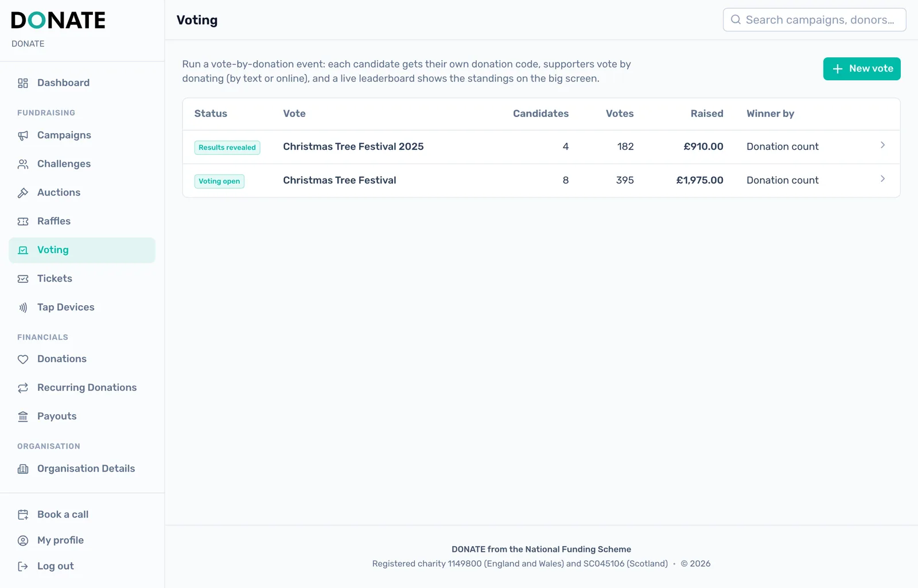Click the Payouts bank icon

point(23,416)
